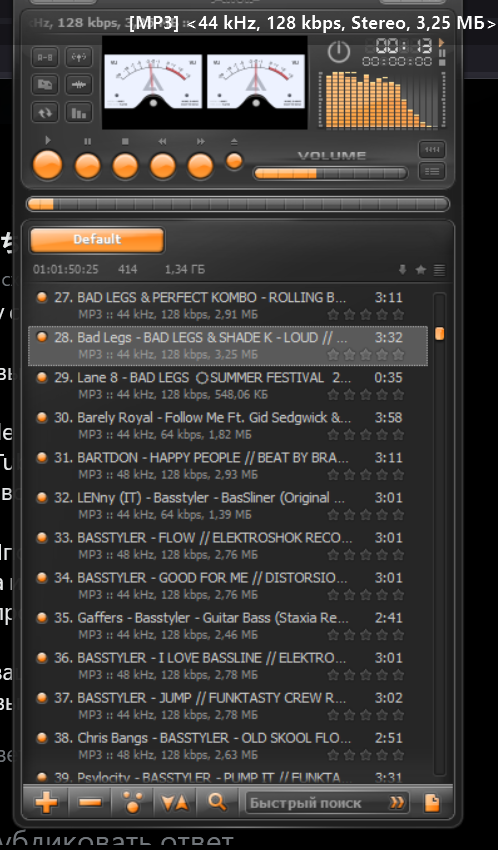This screenshot has height=850, width=498.
Task: Switch to the Default playlist tab
Action: pyautogui.click(x=97, y=240)
